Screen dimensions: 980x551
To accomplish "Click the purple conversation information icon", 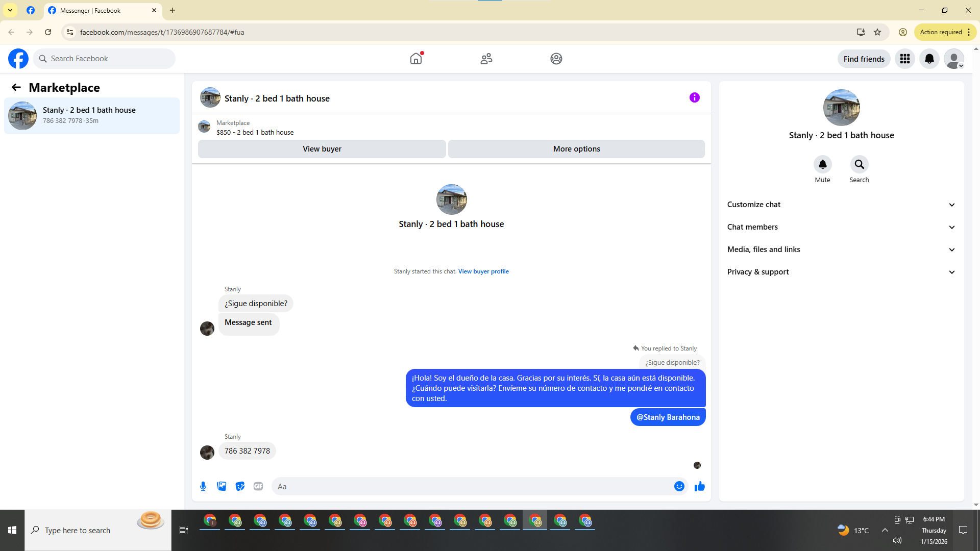I will (694, 97).
